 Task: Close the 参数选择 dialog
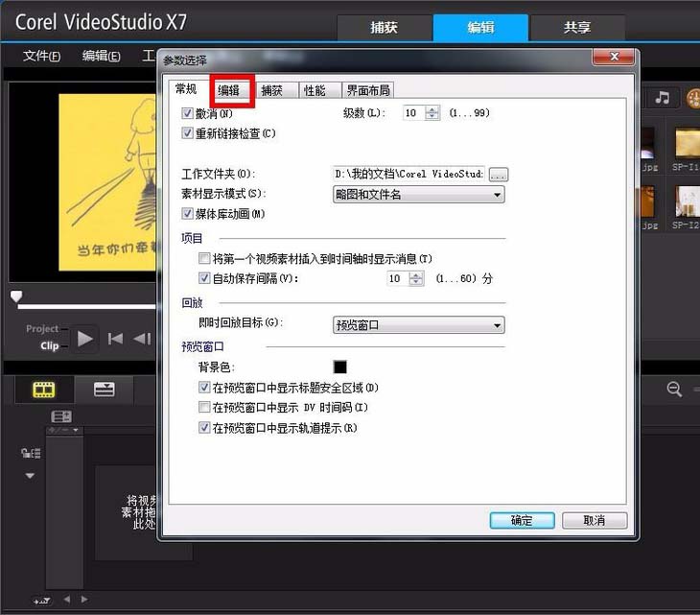pos(614,57)
